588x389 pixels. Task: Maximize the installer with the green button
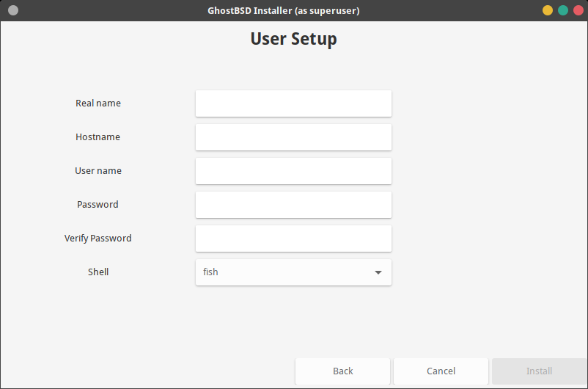pyautogui.click(x=563, y=10)
